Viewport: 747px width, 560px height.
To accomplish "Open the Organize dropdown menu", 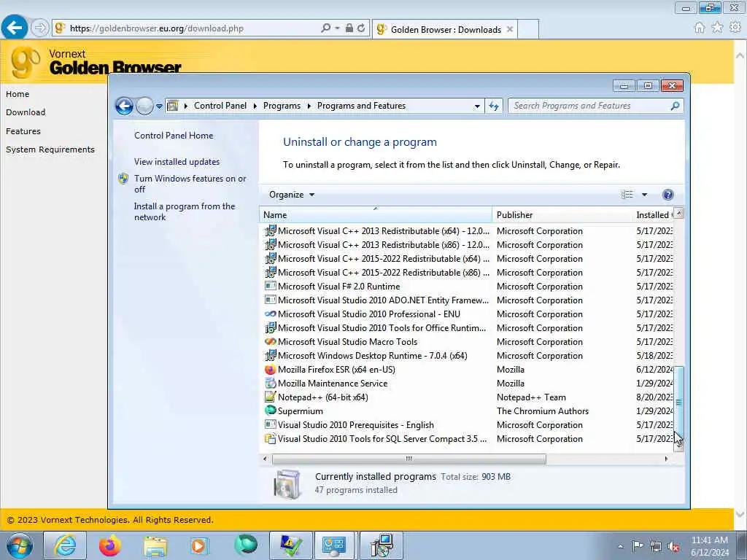I will [x=292, y=195].
